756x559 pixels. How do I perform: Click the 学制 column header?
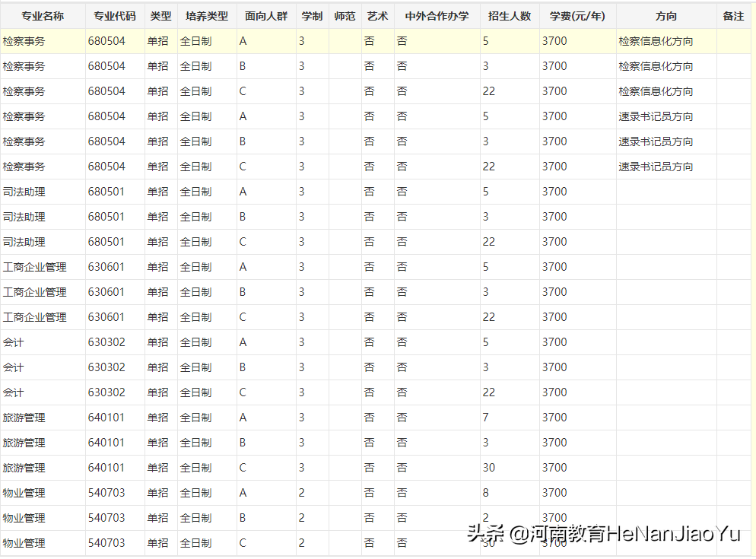pos(312,17)
